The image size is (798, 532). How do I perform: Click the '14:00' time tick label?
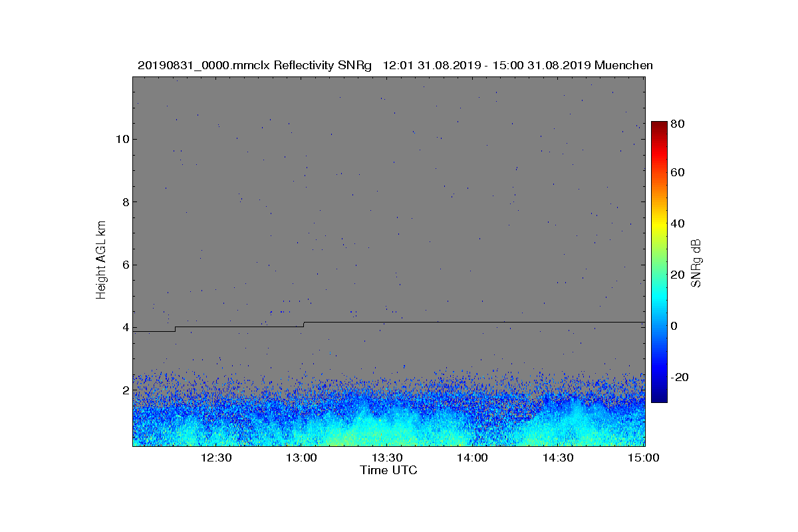tap(473, 458)
